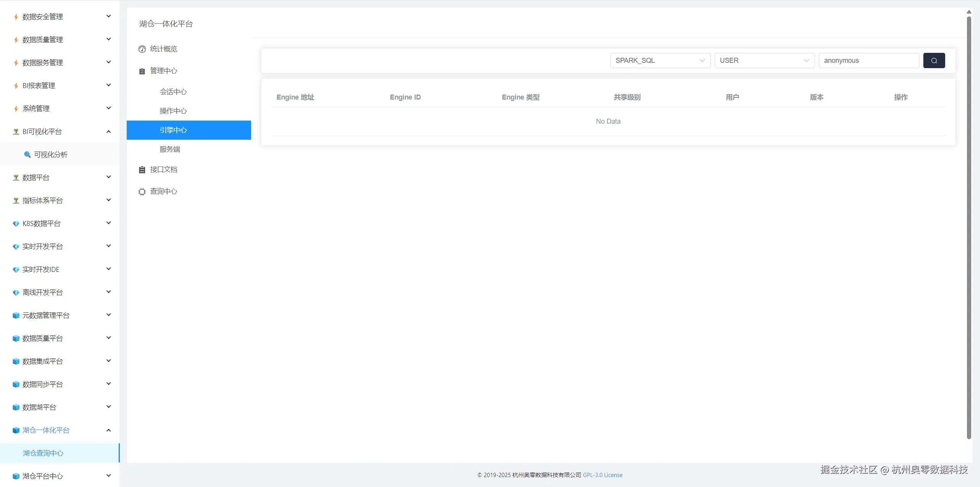Screen dimensions: 980x487
Task: Open the GPL-3.0 License link
Action: 603,475
